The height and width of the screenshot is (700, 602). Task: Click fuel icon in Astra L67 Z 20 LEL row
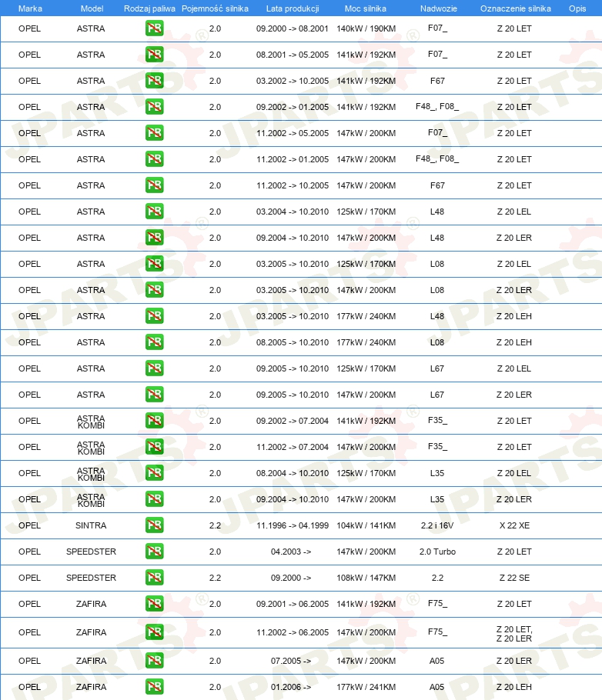pos(154,368)
